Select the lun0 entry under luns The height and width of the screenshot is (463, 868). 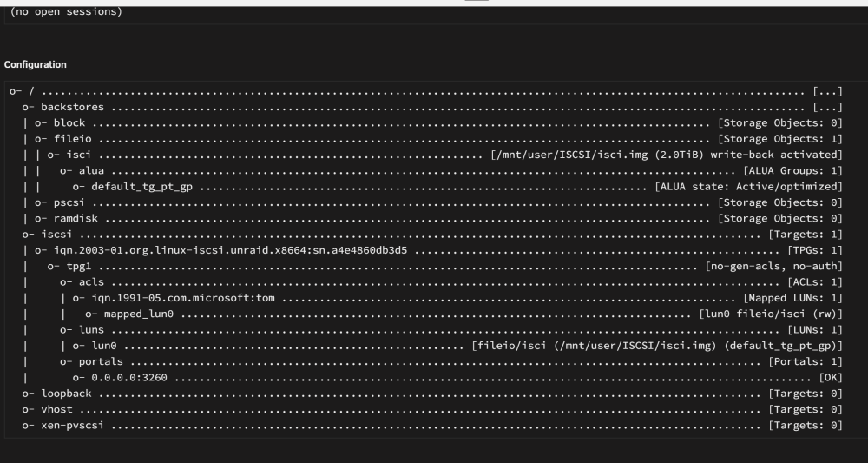(104, 346)
